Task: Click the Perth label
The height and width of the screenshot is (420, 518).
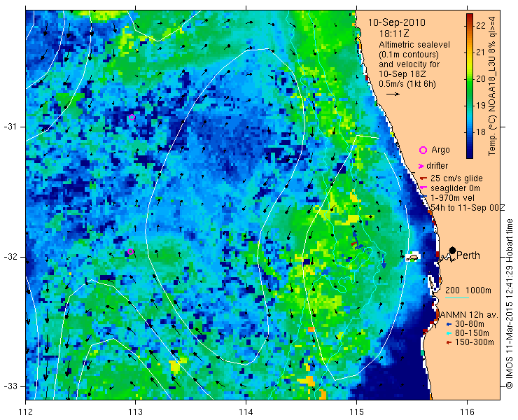Action: pyautogui.click(x=468, y=255)
